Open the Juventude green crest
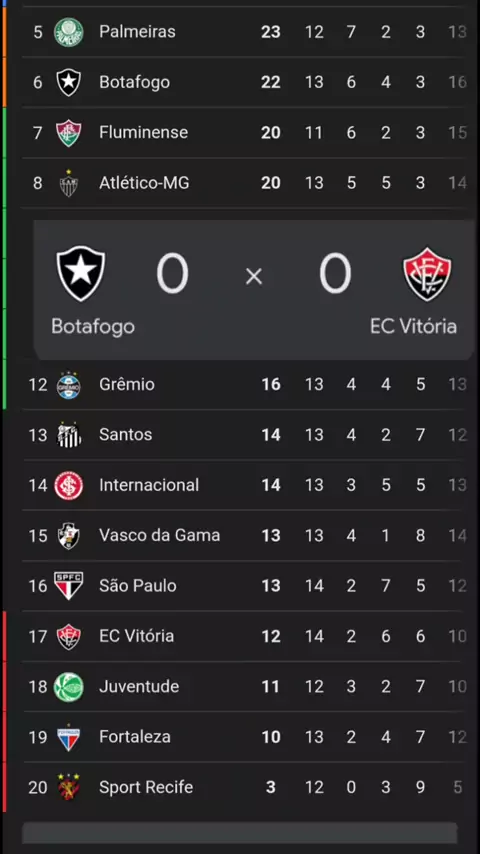480x854 pixels. click(69, 687)
